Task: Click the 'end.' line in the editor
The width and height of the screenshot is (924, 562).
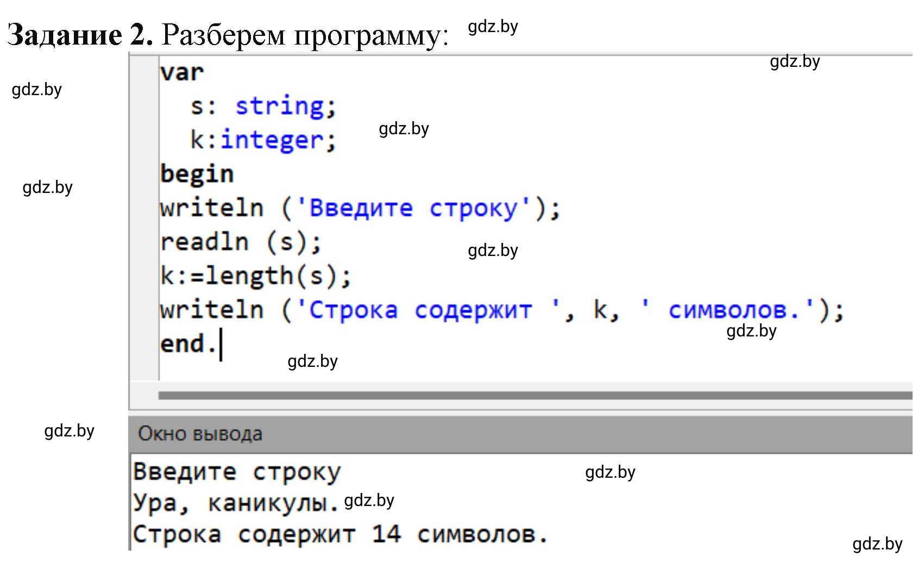Action: pyautogui.click(x=188, y=344)
